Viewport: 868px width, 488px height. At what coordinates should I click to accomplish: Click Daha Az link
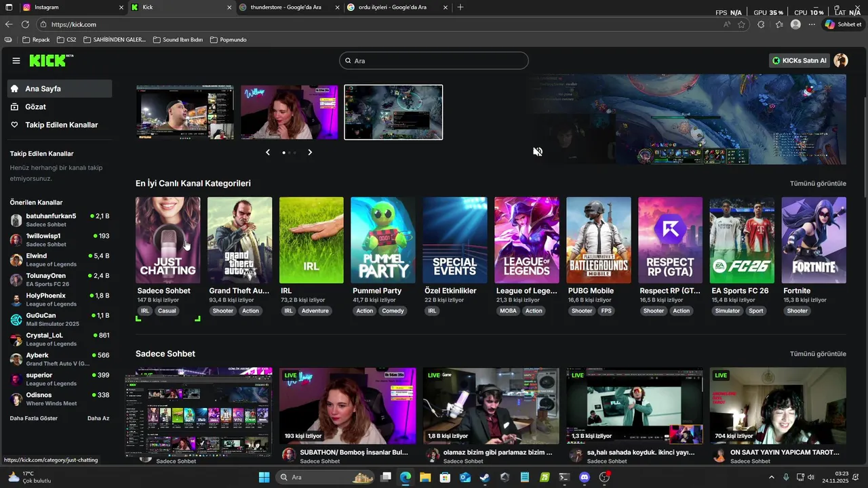point(98,418)
